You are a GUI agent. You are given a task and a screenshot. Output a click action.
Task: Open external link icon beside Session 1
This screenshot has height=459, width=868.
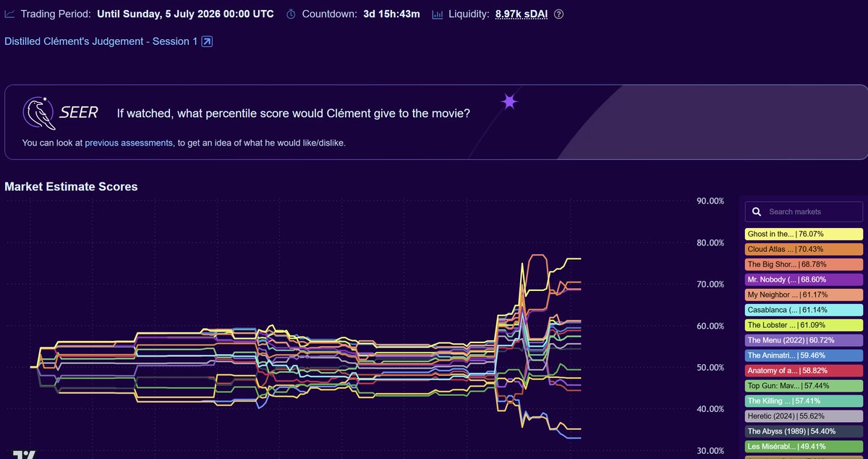[x=206, y=41]
